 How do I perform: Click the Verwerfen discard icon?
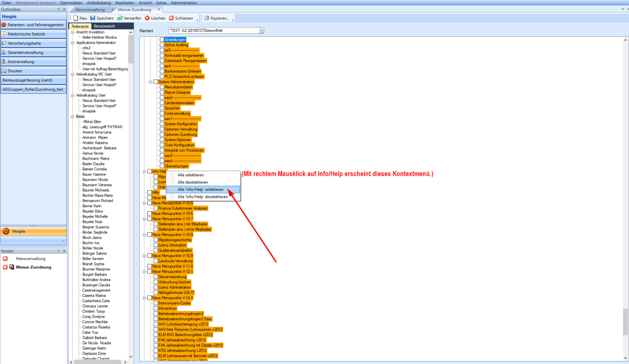coord(120,18)
